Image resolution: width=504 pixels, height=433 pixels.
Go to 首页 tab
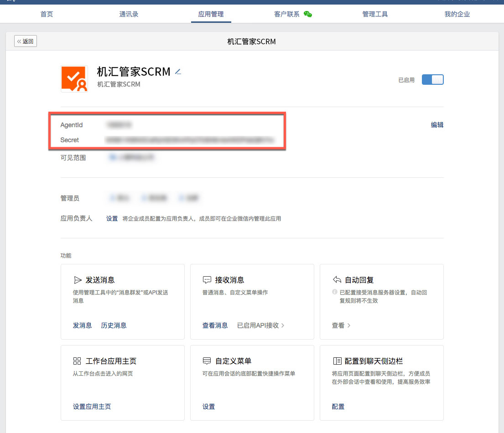47,14
